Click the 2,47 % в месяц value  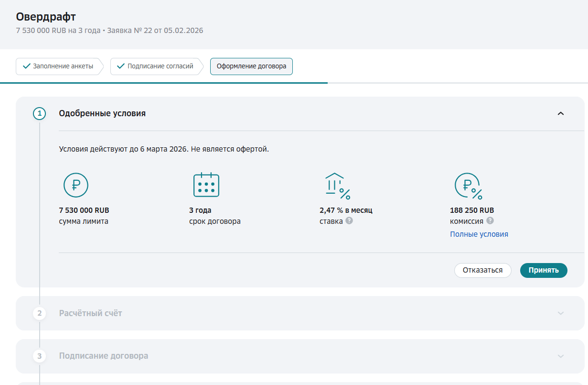tap(346, 210)
